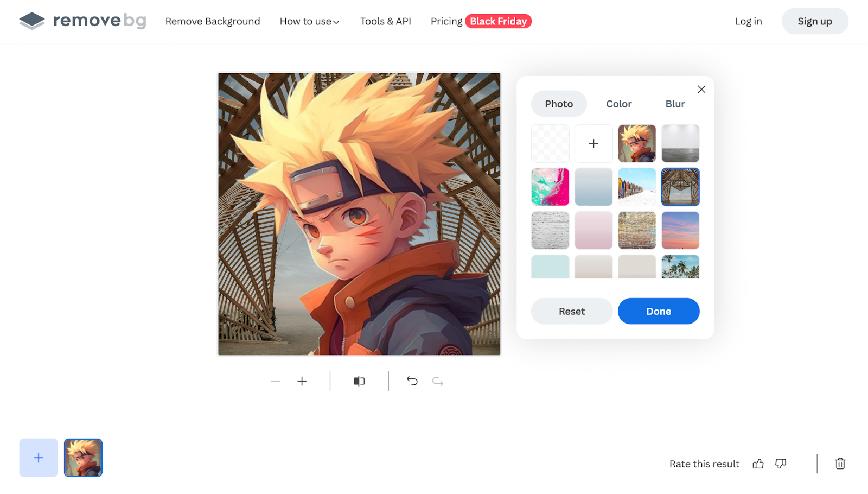The height and width of the screenshot is (494, 868).
Task: Switch to the Color tab
Action: pos(618,104)
